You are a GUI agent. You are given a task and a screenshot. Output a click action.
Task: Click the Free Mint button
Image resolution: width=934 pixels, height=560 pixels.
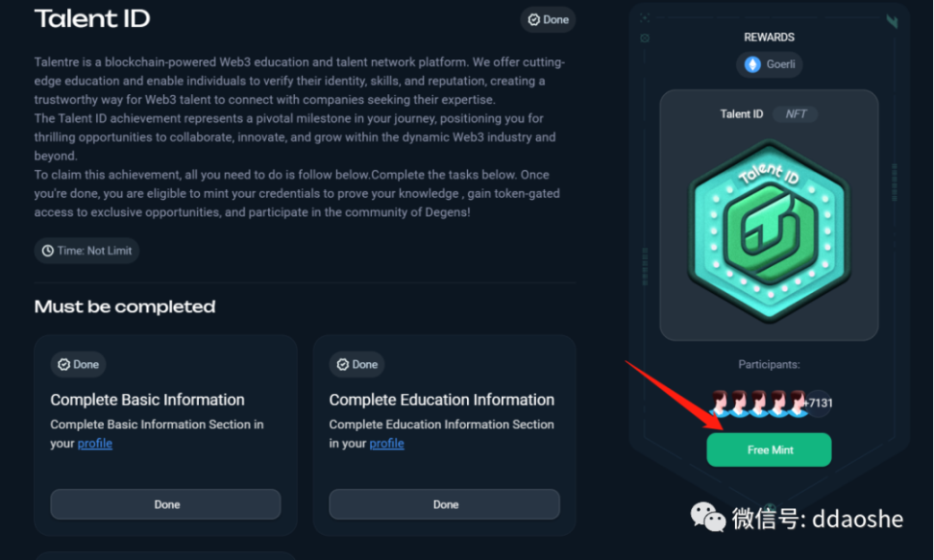click(x=769, y=450)
